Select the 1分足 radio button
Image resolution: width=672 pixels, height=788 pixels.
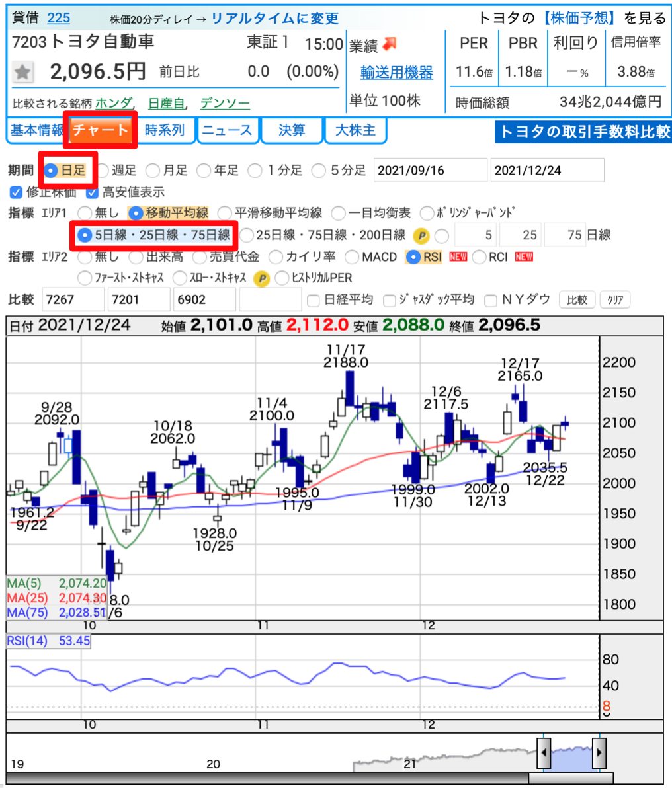coord(255,171)
